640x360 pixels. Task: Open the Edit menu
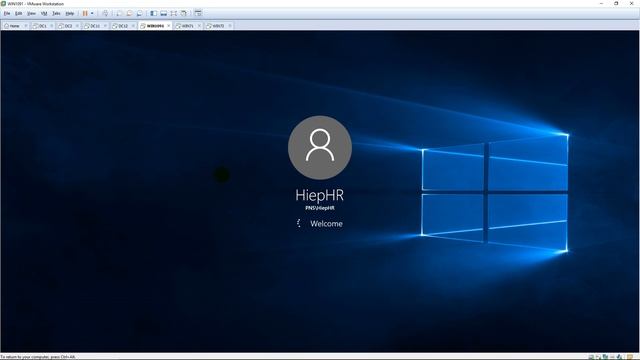coord(19,13)
